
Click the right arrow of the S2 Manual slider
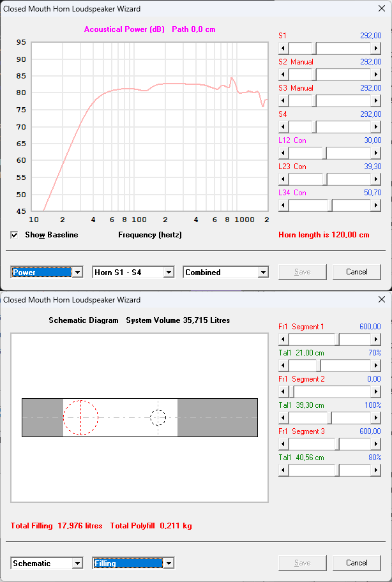[375, 75]
